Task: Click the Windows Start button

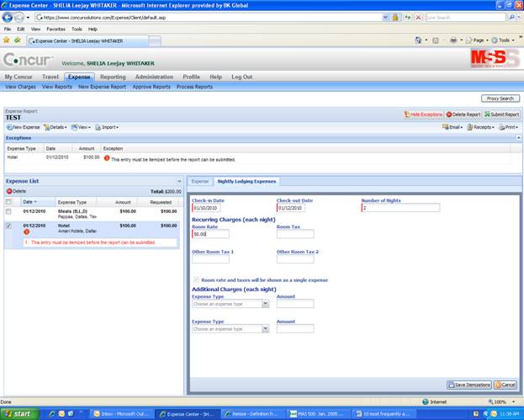Action: (20, 413)
